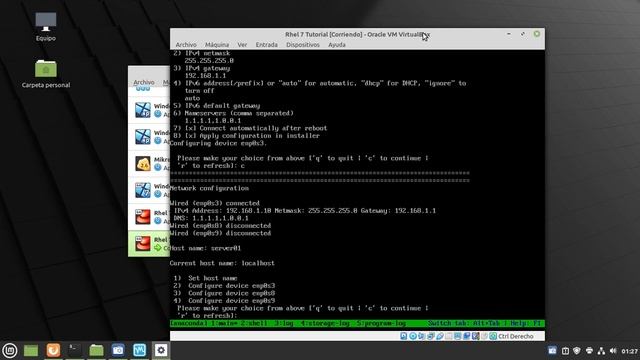640x360 pixels.
Task: Click the shared folders status icon
Action: coord(449,336)
